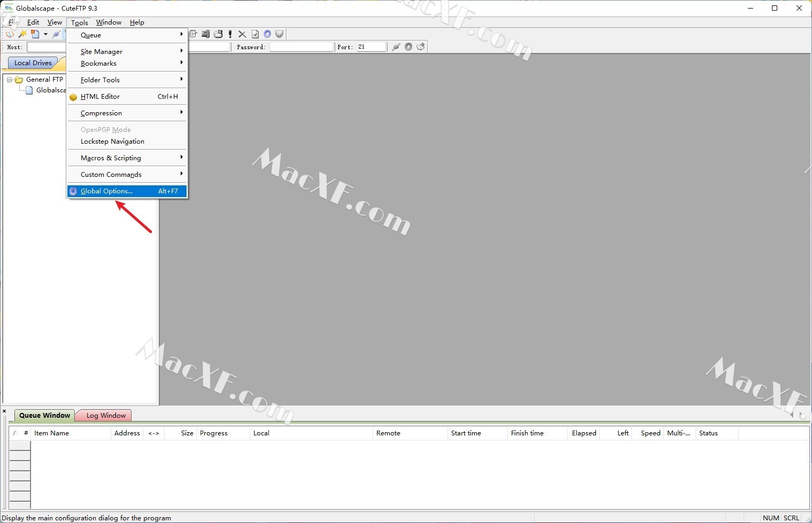The width and height of the screenshot is (812, 523).
Task: Click the Left column header
Action: [x=616, y=433]
